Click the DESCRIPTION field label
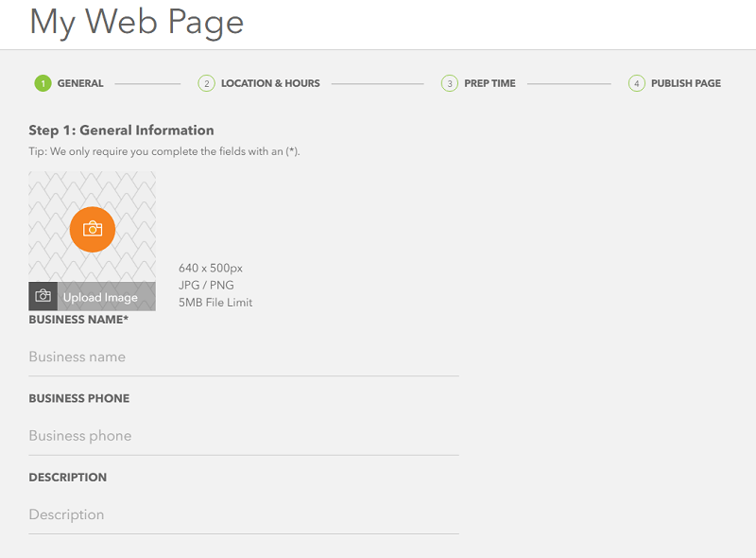The height and width of the screenshot is (558, 756). (68, 478)
